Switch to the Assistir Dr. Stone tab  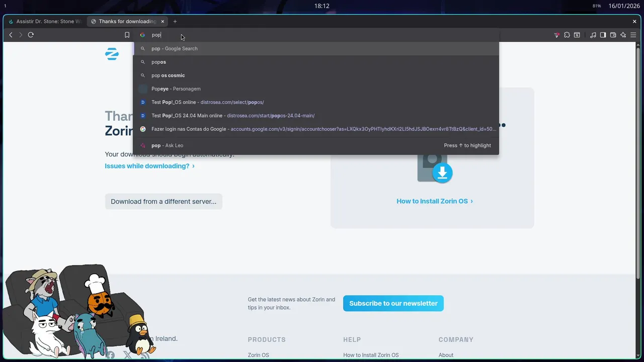[x=45, y=22]
